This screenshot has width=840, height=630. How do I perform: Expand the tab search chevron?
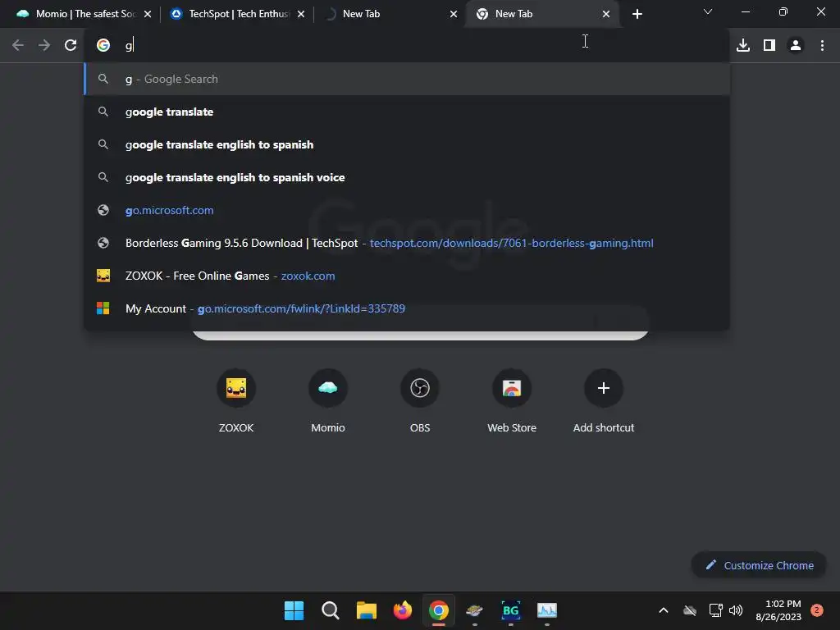point(708,11)
